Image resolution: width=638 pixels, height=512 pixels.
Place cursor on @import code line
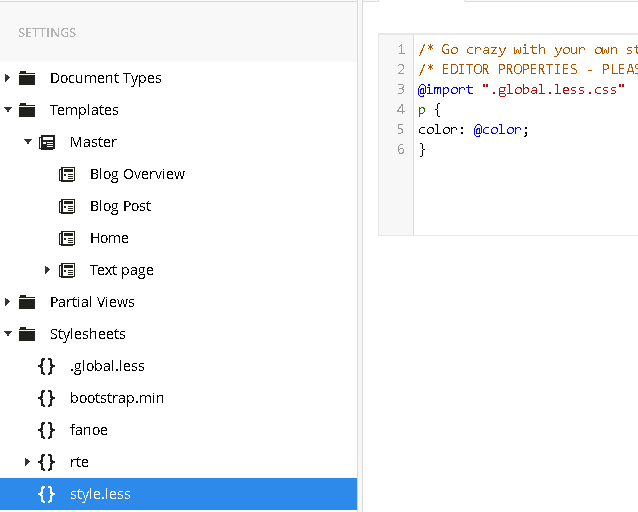[521, 90]
